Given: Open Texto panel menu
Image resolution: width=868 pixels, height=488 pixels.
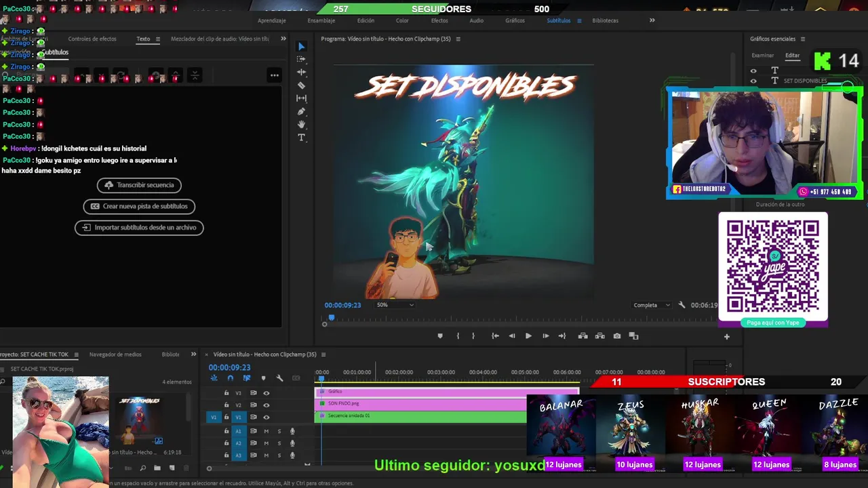Looking at the screenshot, I should point(158,39).
